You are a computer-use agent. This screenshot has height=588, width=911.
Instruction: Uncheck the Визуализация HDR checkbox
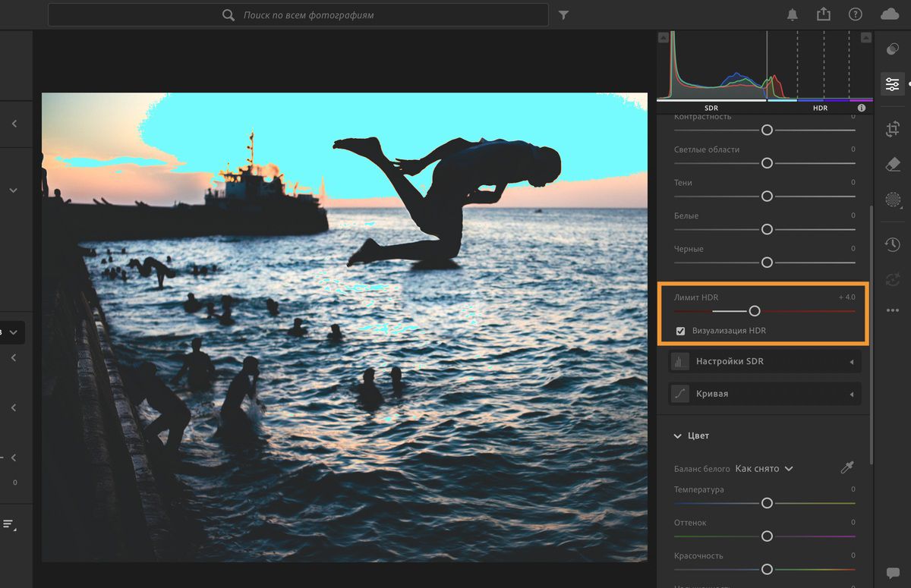[x=680, y=331]
